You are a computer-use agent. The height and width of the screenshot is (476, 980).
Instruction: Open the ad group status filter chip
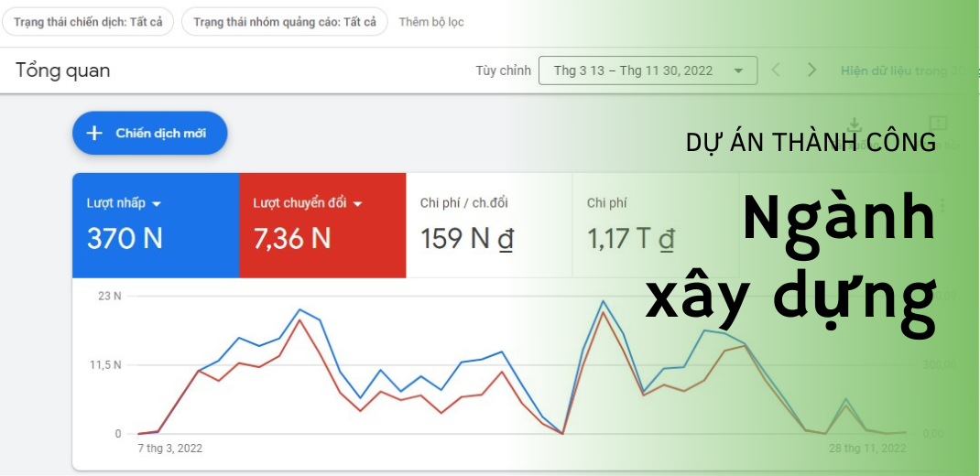tap(284, 22)
